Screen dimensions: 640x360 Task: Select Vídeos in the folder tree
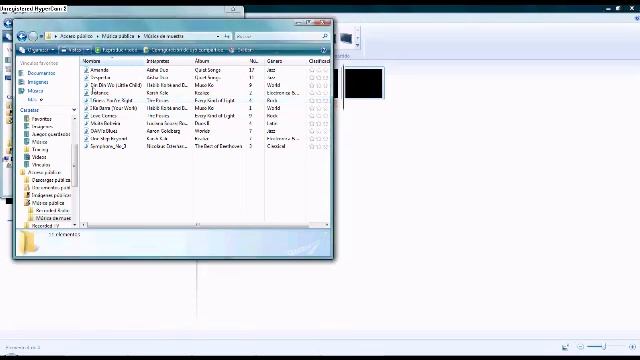click(39, 157)
